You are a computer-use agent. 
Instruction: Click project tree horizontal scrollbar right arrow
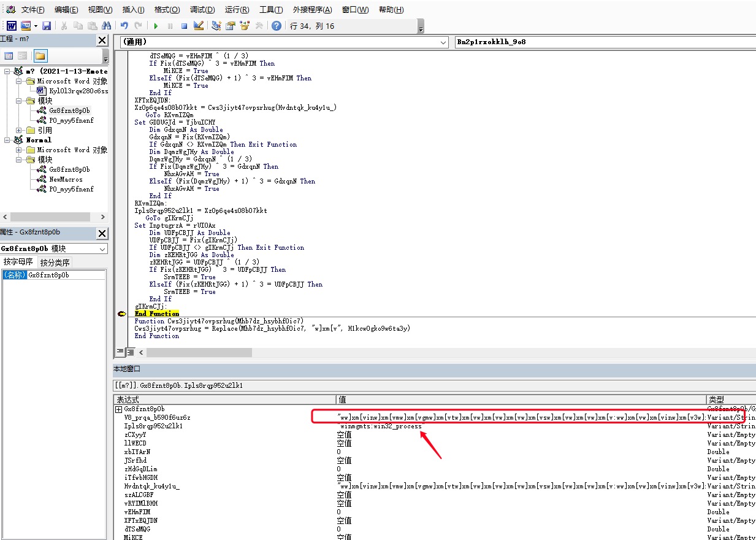(x=102, y=217)
